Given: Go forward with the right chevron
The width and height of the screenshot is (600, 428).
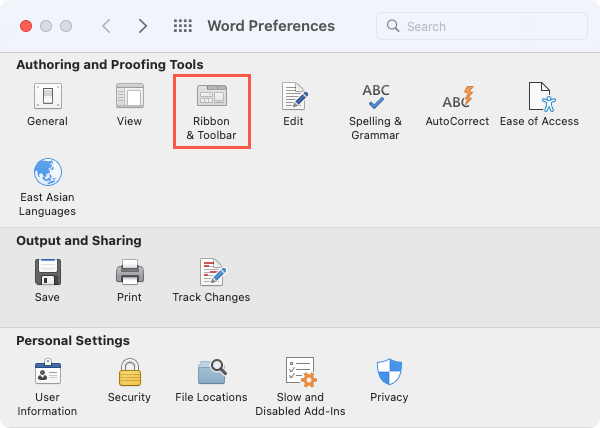Looking at the screenshot, I should click(143, 26).
